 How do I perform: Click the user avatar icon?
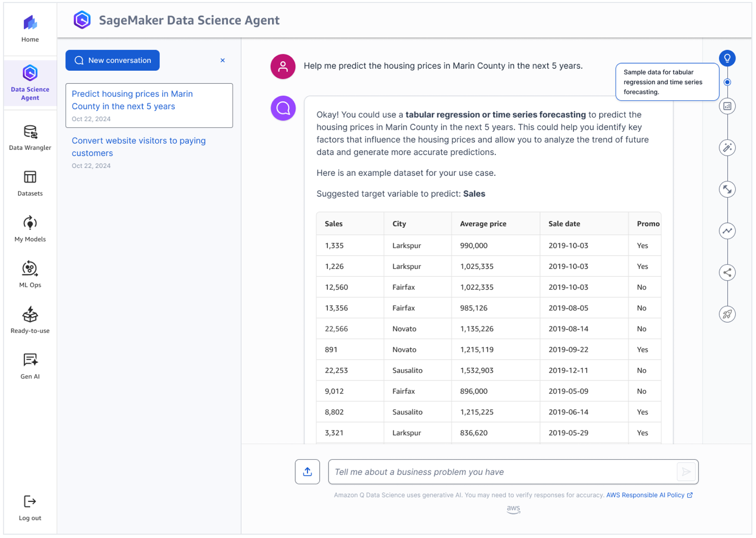click(283, 67)
